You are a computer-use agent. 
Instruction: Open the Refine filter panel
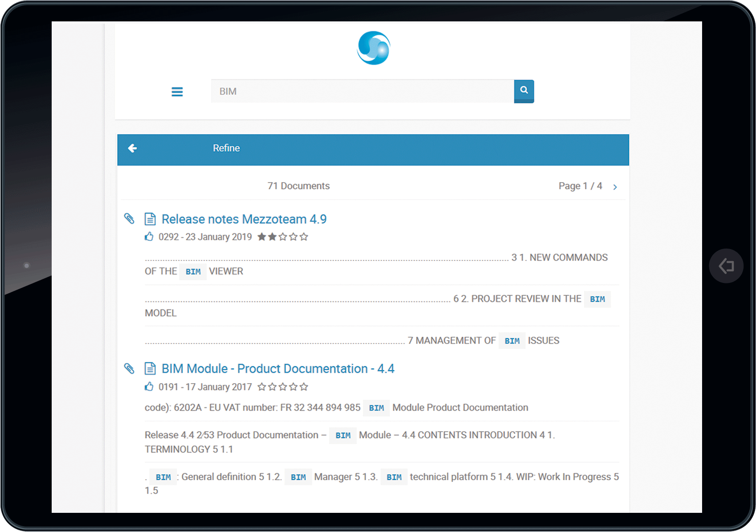[226, 148]
